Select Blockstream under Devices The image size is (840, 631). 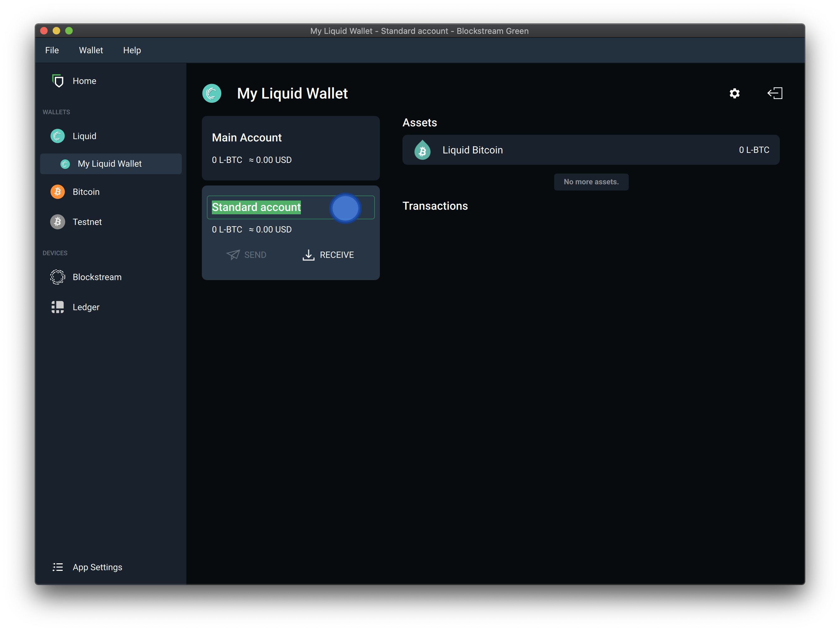coord(111,277)
